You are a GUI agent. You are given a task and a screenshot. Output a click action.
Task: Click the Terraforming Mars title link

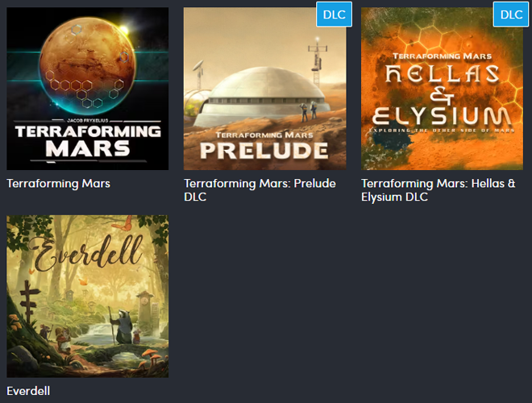point(58,184)
